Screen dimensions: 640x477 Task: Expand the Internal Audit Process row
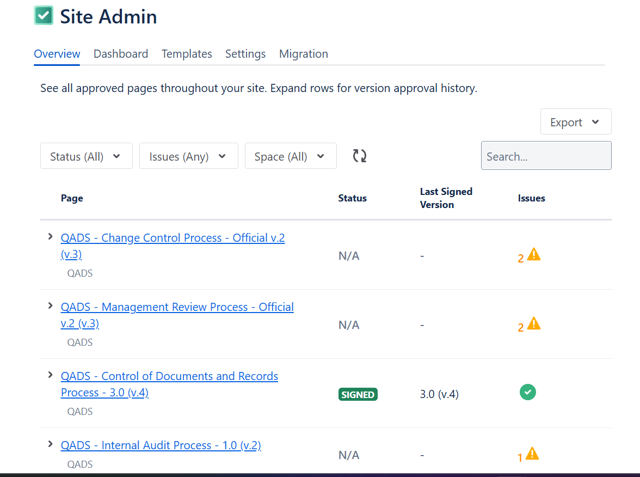point(50,444)
